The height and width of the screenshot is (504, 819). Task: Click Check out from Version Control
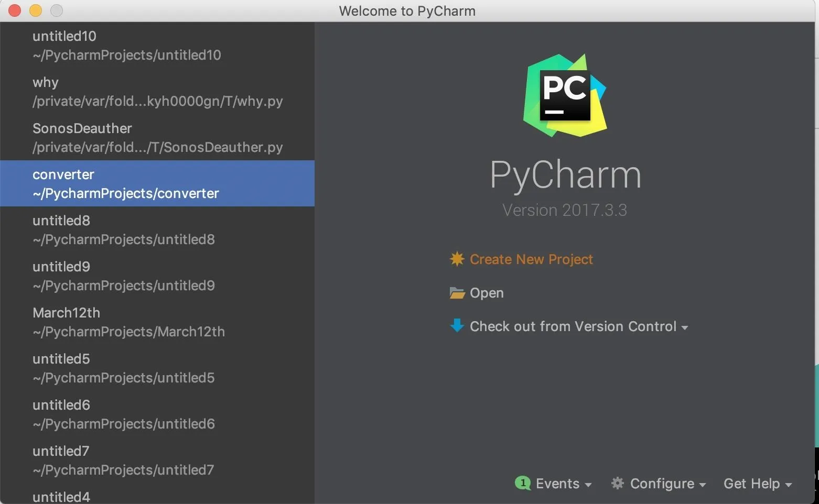tap(573, 326)
